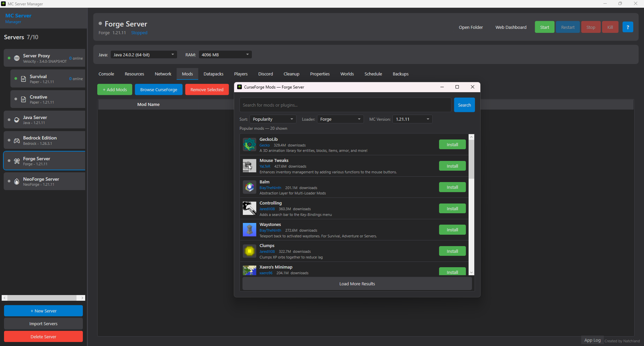Select the Server Proxy globe icon
The height and width of the screenshot is (346, 644).
pyautogui.click(x=17, y=58)
